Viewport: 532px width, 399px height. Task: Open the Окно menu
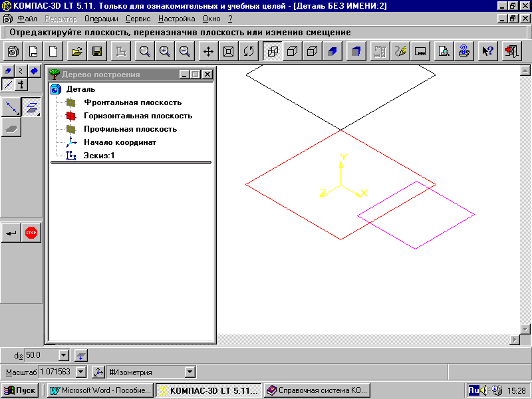[x=211, y=19]
